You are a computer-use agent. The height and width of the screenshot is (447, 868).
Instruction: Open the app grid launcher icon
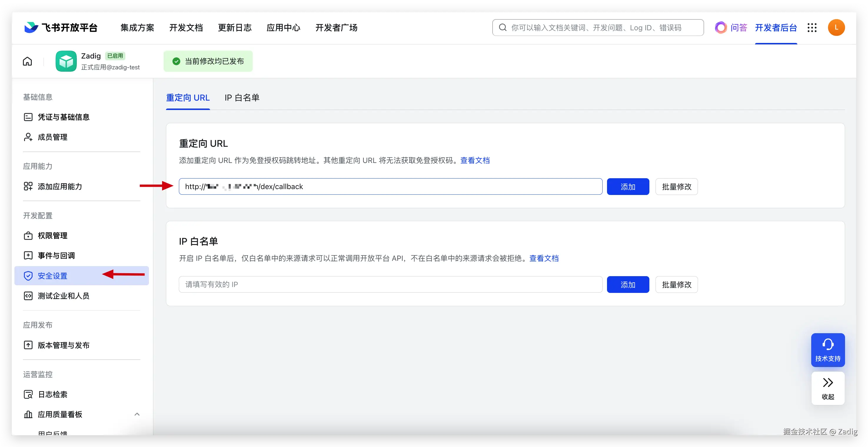pos(812,28)
